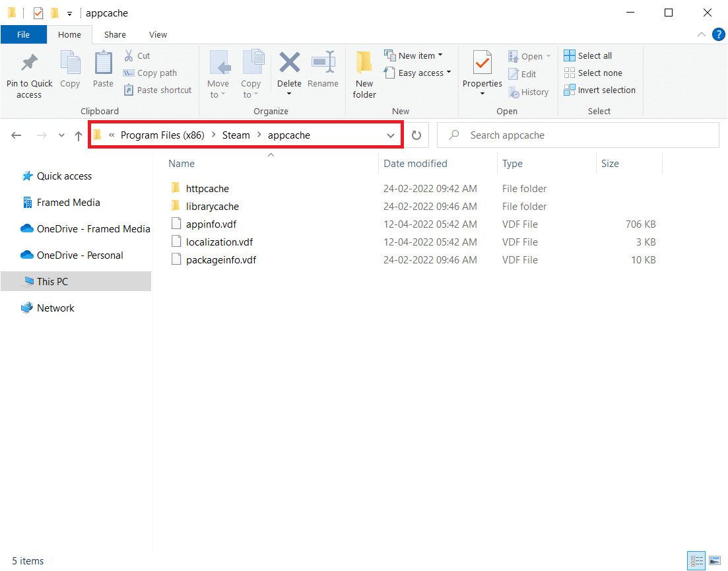
Task: Open Quick access in navigation pane
Action: pos(64,176)
